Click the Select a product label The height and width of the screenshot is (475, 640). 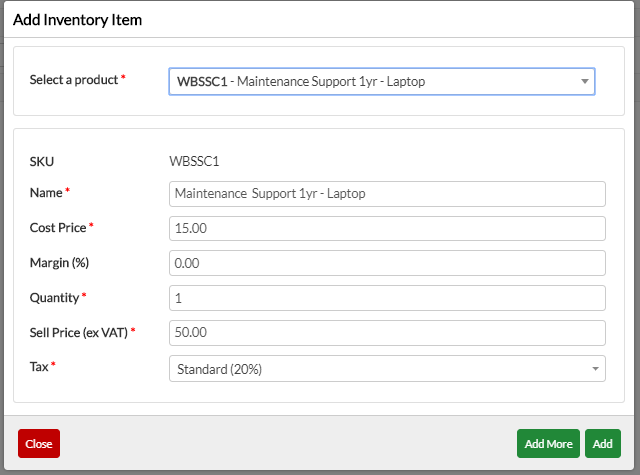tap(74, 80)
